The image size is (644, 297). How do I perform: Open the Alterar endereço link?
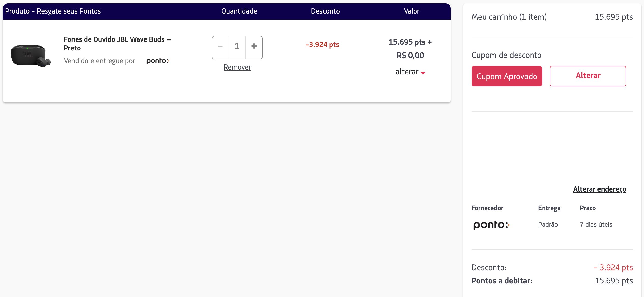click(599, 189)
